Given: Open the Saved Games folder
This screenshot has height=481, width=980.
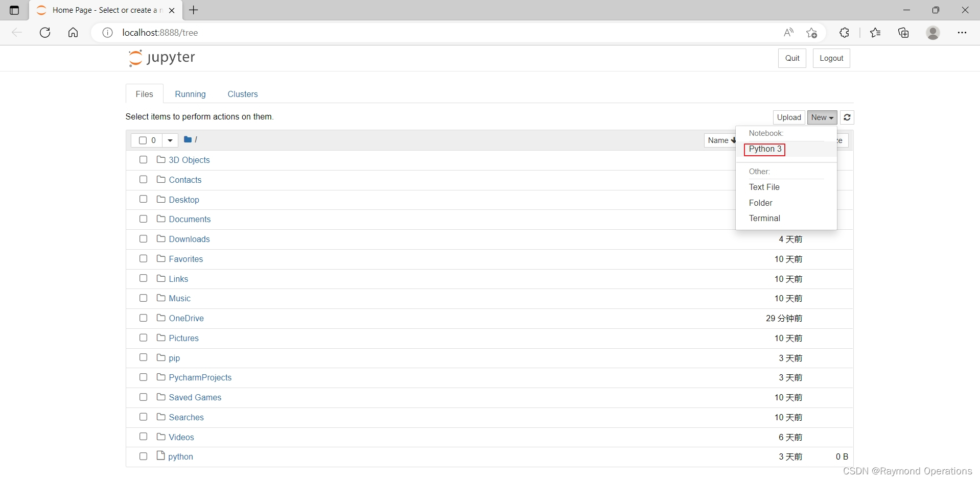Looking at the screenshot, I should coord(195,397).
